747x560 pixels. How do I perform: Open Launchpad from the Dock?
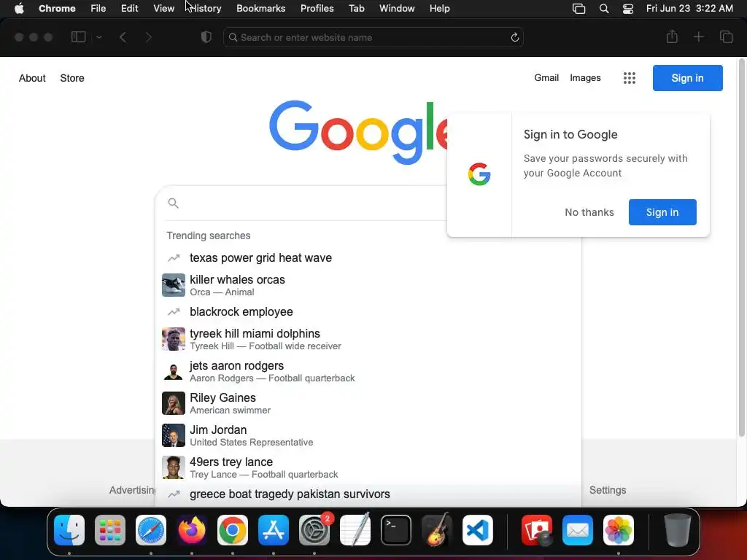(x=110, y=530)
